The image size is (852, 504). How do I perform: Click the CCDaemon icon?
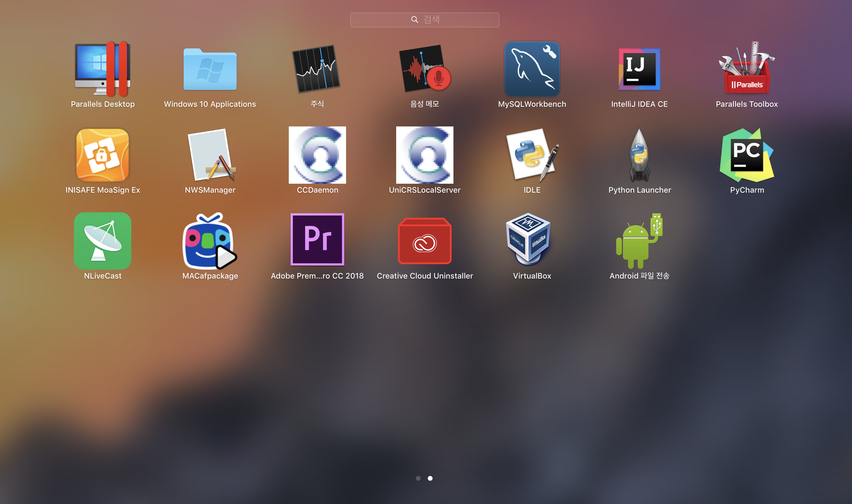[x=317, y=155]
